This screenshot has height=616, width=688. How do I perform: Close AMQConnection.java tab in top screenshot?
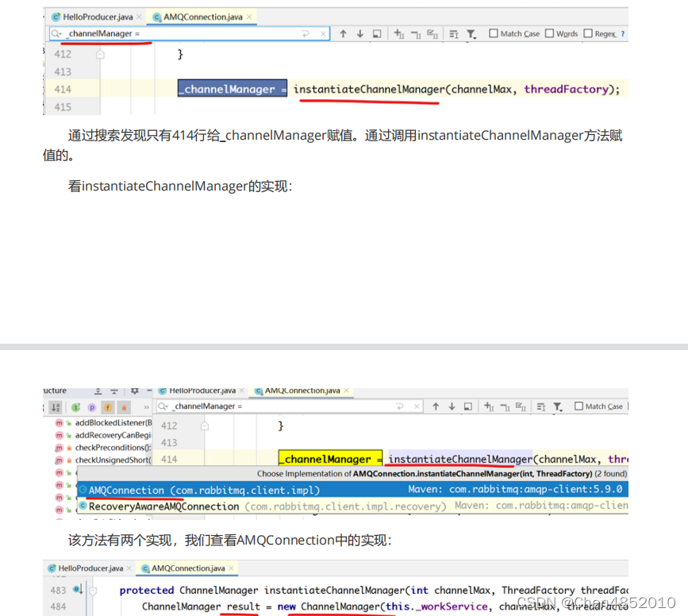[249, 17]
